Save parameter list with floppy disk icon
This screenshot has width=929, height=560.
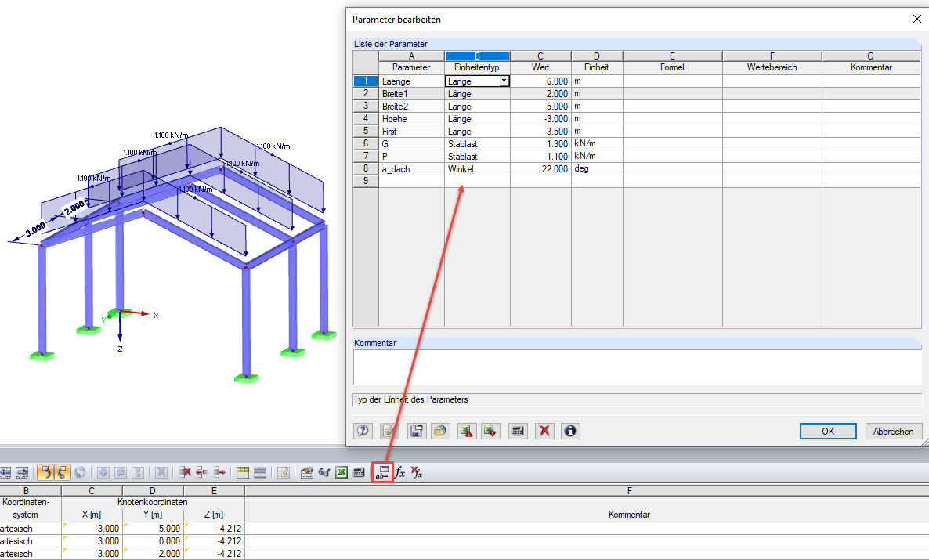[417, 431]
